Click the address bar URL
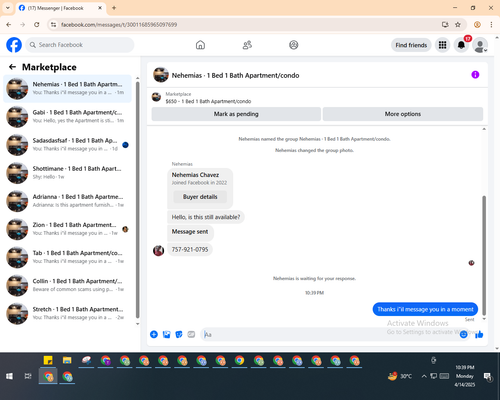500x400 pixels. [x=119, y=24]
